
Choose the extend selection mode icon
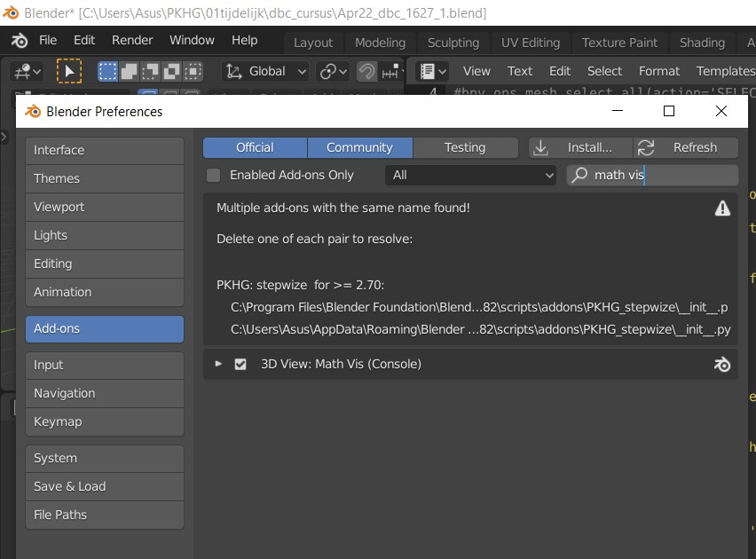129,71
